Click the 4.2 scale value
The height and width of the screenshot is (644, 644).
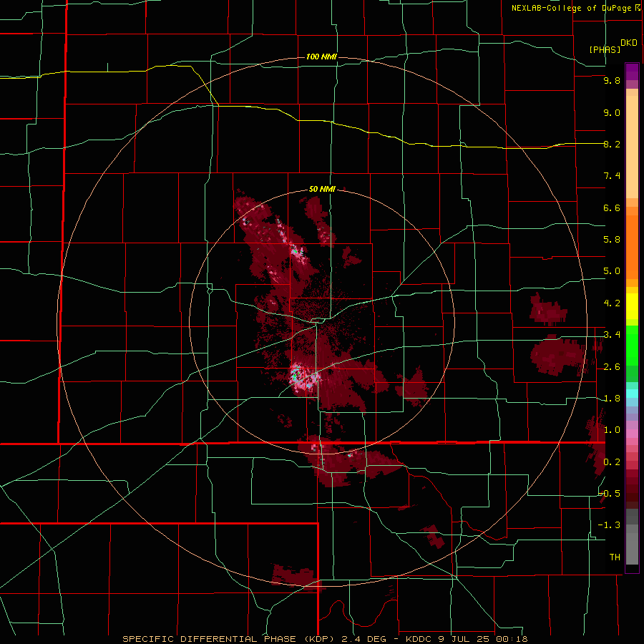coord(612,303)
